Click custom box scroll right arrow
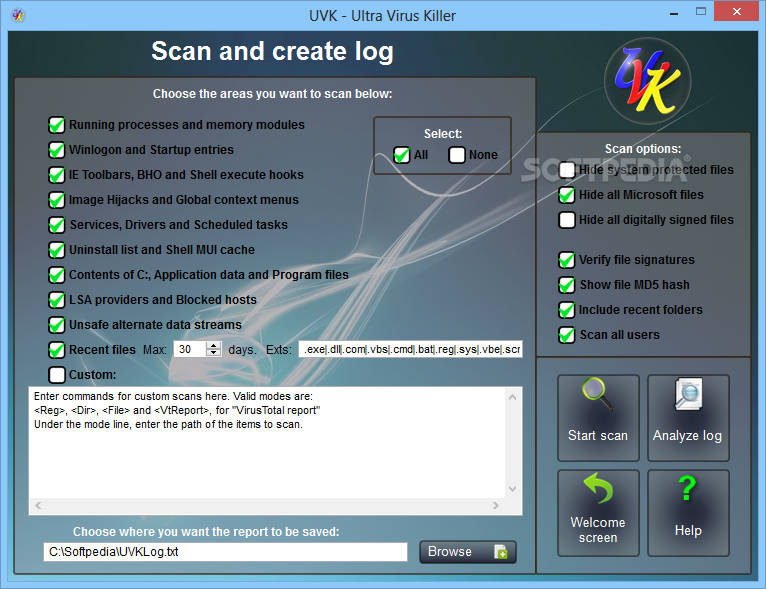Screen dimensions: 766x589 (x=496, y=505)
